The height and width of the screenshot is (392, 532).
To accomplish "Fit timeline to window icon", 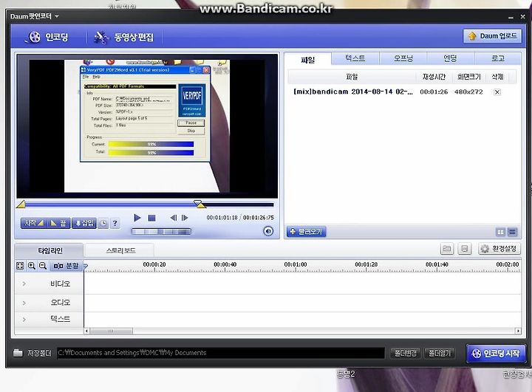I will (x=20, y=266).
